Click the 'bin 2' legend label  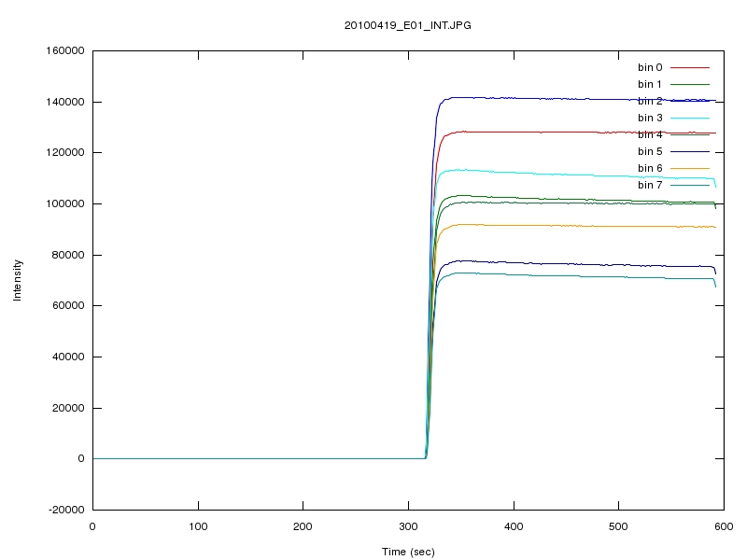pos(650,101)
